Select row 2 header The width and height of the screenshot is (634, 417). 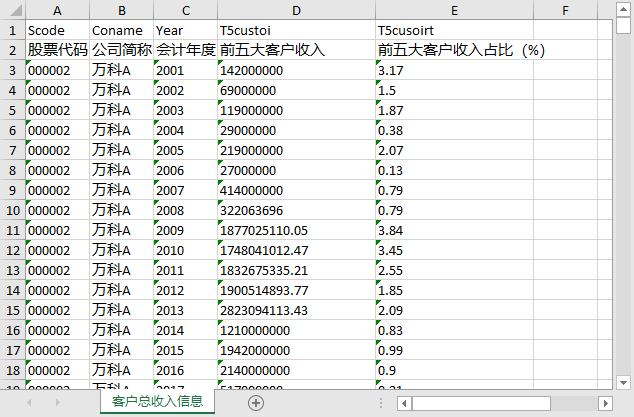[13, 50]
